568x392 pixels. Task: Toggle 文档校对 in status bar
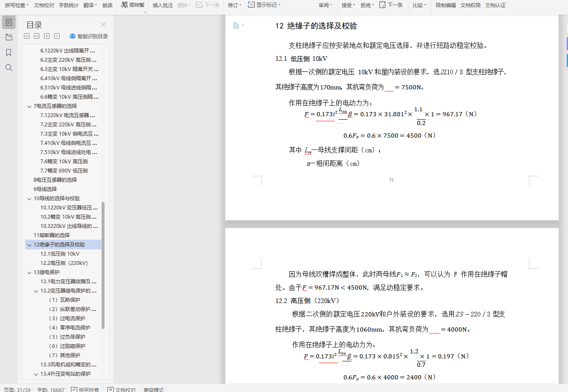122,389
